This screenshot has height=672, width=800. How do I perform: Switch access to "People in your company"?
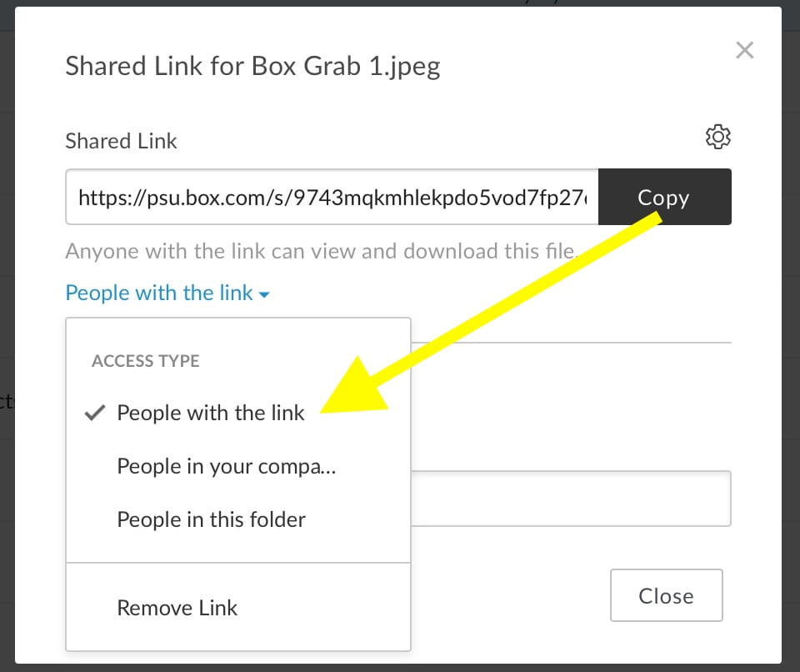pos(226,467)
